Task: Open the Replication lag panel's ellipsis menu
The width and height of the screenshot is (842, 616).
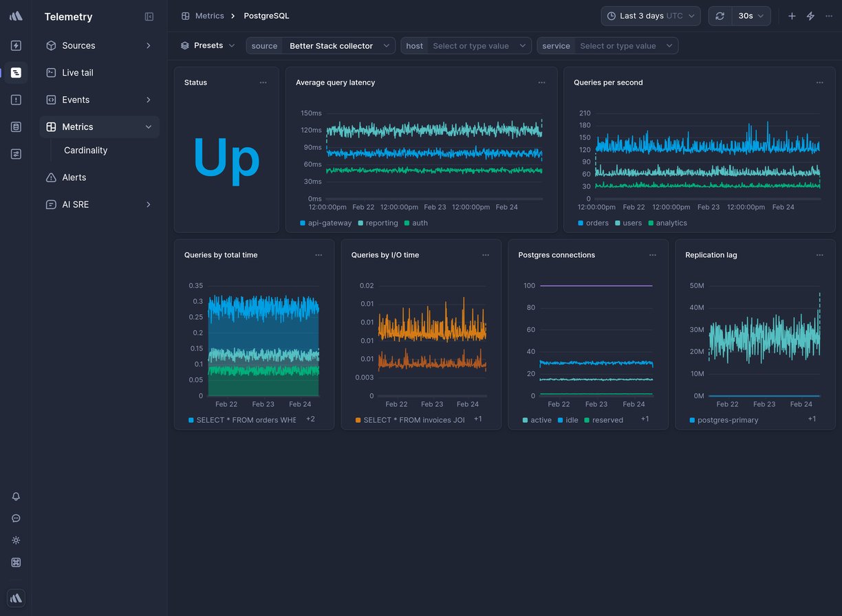Action: pyautogui.click(x=819, y=254)
